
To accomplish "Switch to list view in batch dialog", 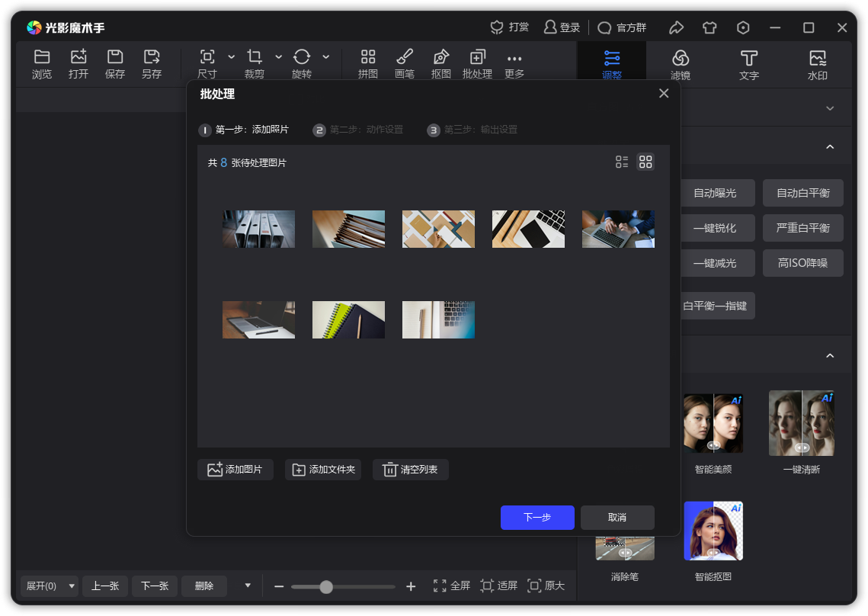I will tap(622, 162).
